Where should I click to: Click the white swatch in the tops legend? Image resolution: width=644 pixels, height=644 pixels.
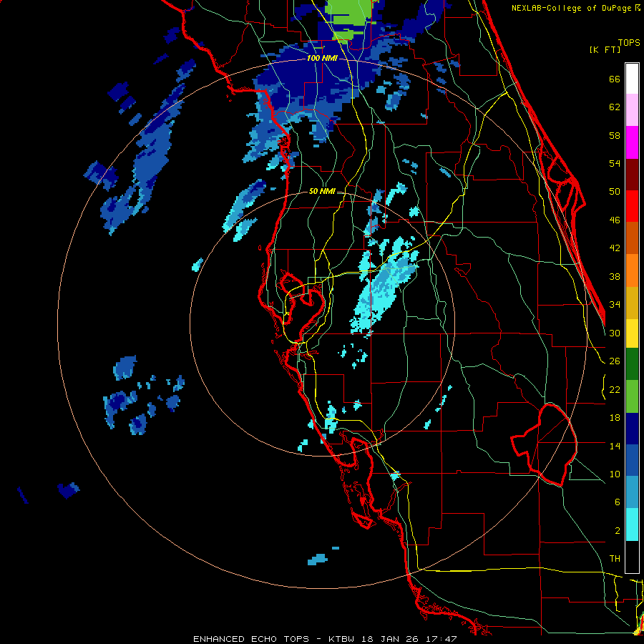632,79
